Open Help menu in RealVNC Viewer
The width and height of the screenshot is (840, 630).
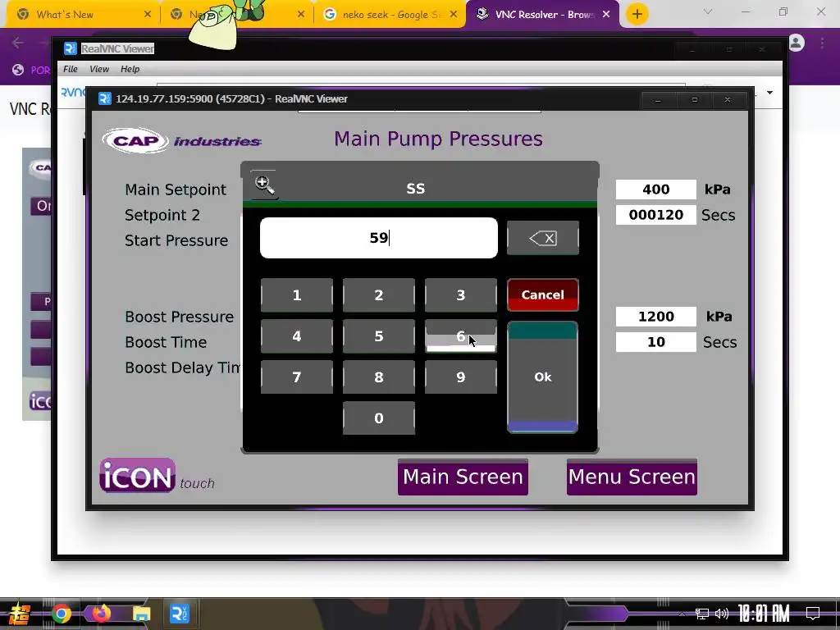(x=130, y=69)
